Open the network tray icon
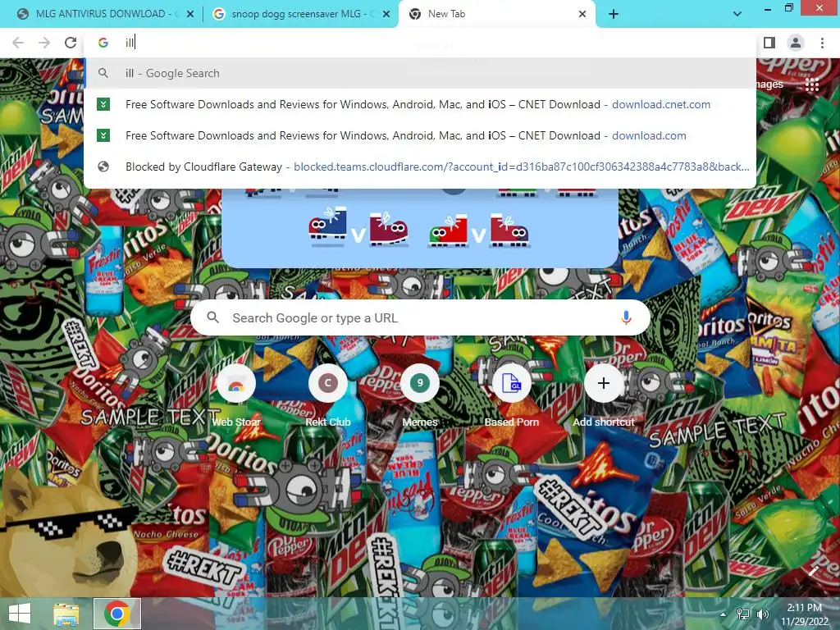840x630 pixels. (x=743, y=614)
